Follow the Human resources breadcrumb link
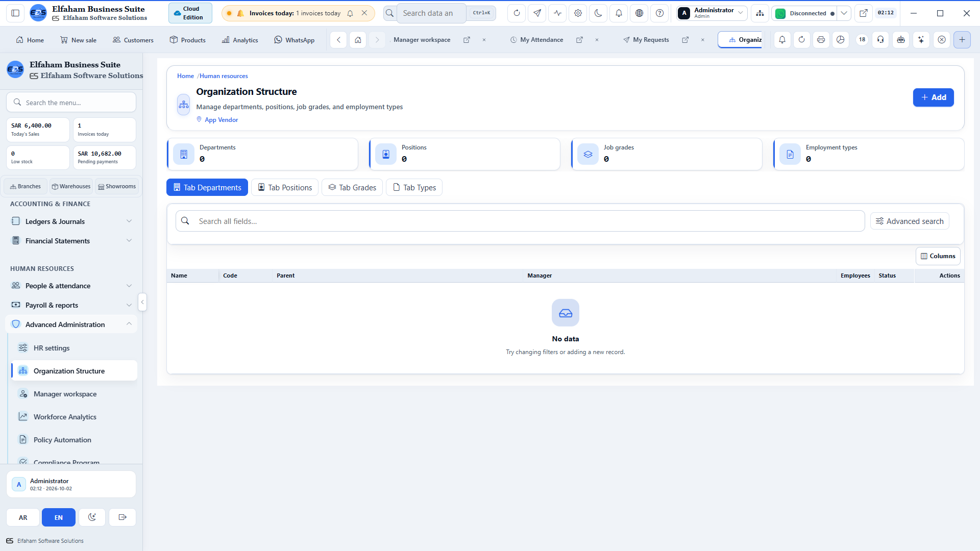 click(x=224, y=76)
